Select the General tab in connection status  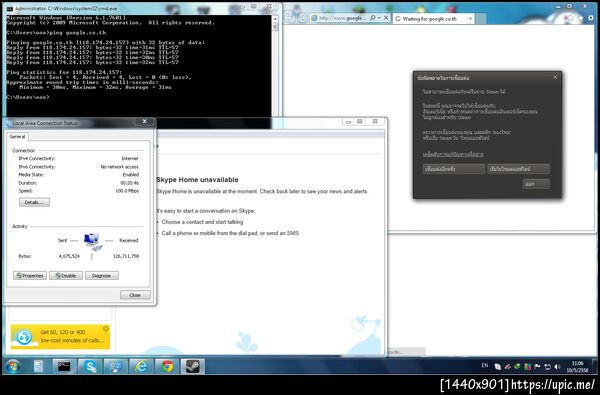pyautogui.click(x=17, y=137)
